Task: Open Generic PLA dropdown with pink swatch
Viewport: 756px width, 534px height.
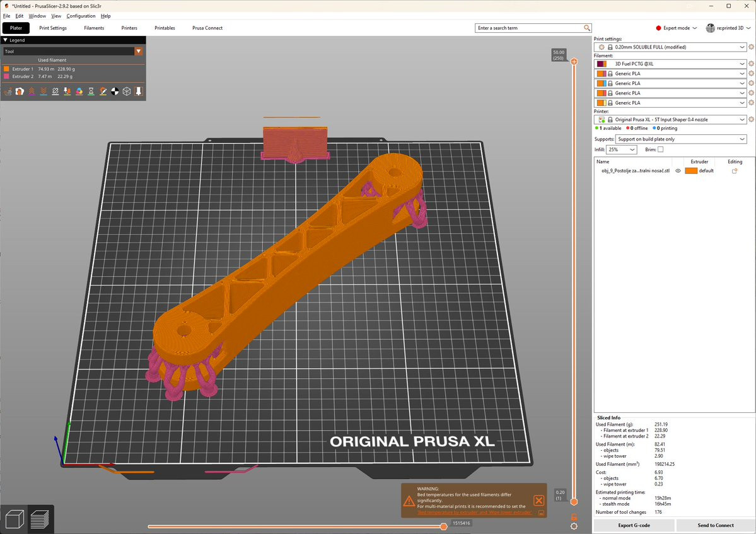Action: point(671,73)
